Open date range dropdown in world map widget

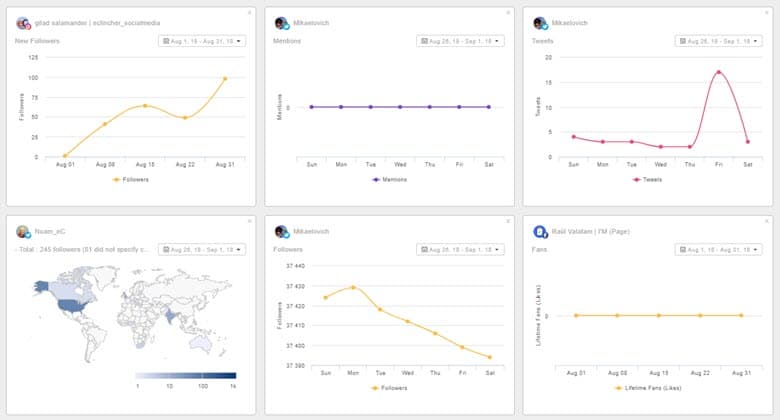(202, 249)
